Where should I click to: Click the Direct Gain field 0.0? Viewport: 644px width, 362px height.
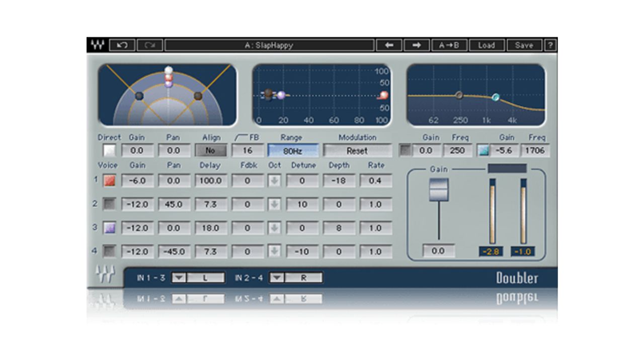[x=137, y=150]
